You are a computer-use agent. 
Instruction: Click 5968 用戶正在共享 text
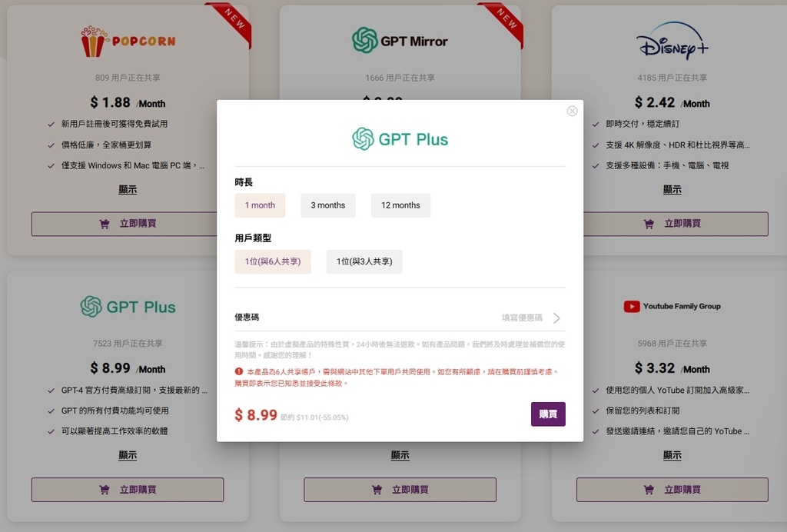pyautogui.click(x=672, y=344)
